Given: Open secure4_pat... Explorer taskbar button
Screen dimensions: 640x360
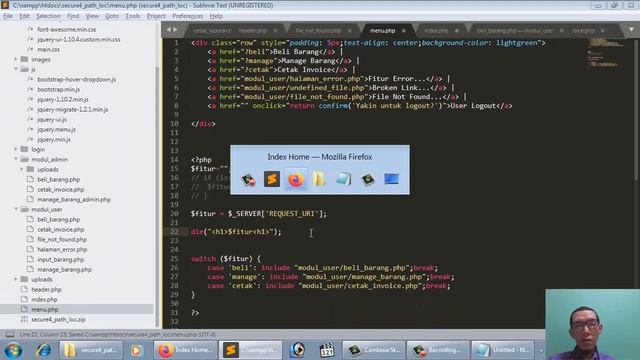Looking at the screenshot, I should 92,350.
